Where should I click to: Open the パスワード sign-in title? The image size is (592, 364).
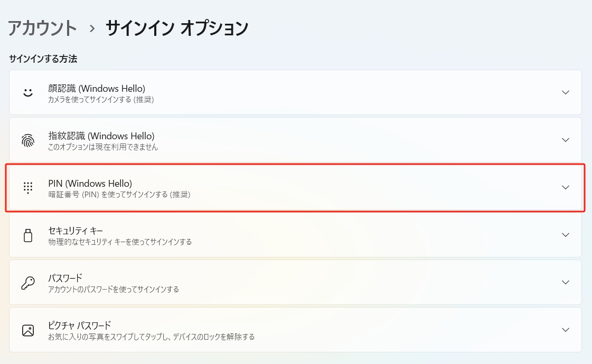click(x=65, y=278)
